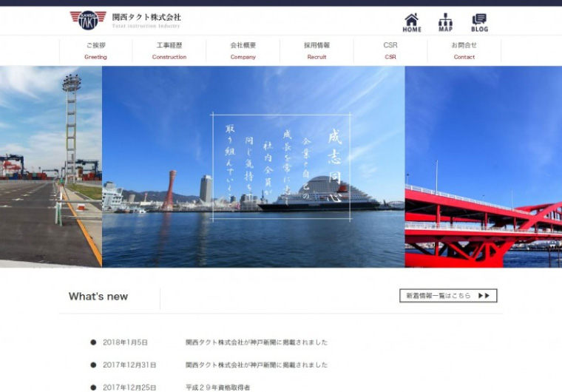The image size is (562, 392).
Task: Open the 平成２９年資格取得者 news item
Action: pos(217,388)
